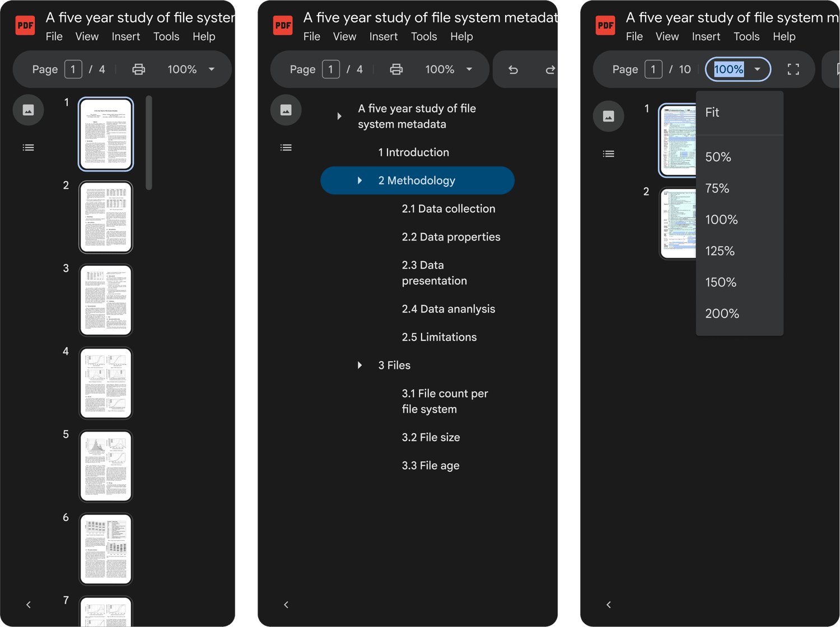The image size is (840, 627).
Task: Click the redo arrow icon
Action: coord(549,69)
